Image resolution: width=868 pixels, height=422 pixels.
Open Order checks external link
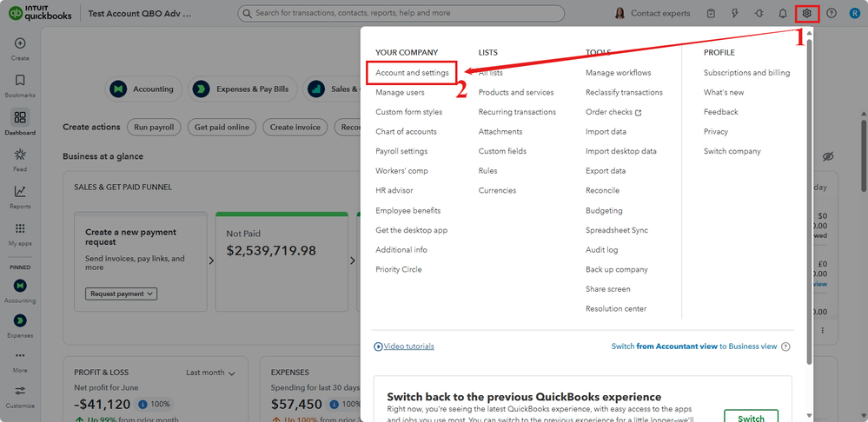tap(613, 112)
